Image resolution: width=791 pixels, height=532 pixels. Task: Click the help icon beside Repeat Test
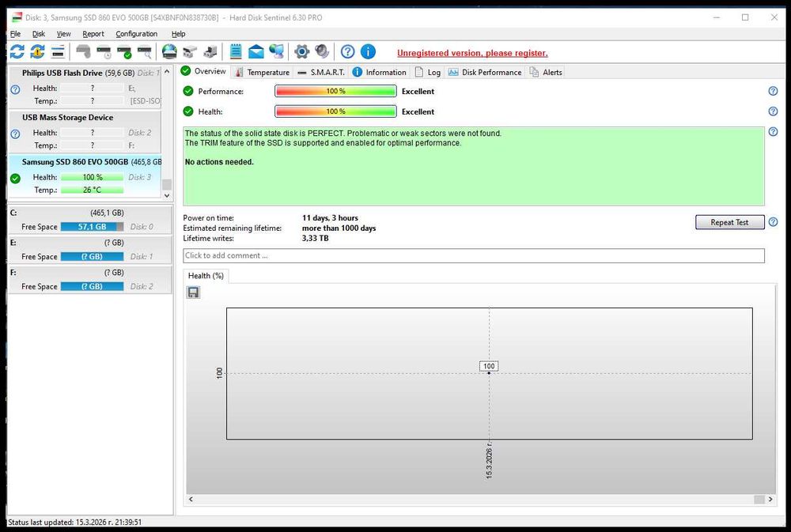[x=773, y=222]
